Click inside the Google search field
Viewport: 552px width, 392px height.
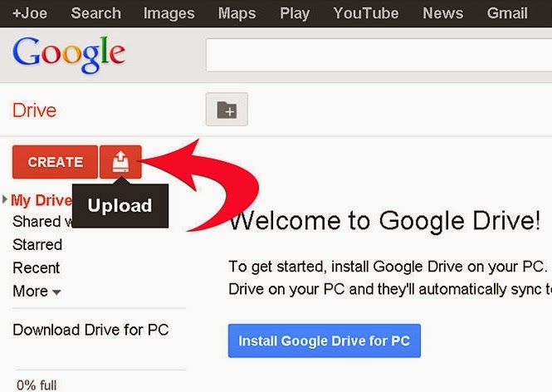[379, 56]
